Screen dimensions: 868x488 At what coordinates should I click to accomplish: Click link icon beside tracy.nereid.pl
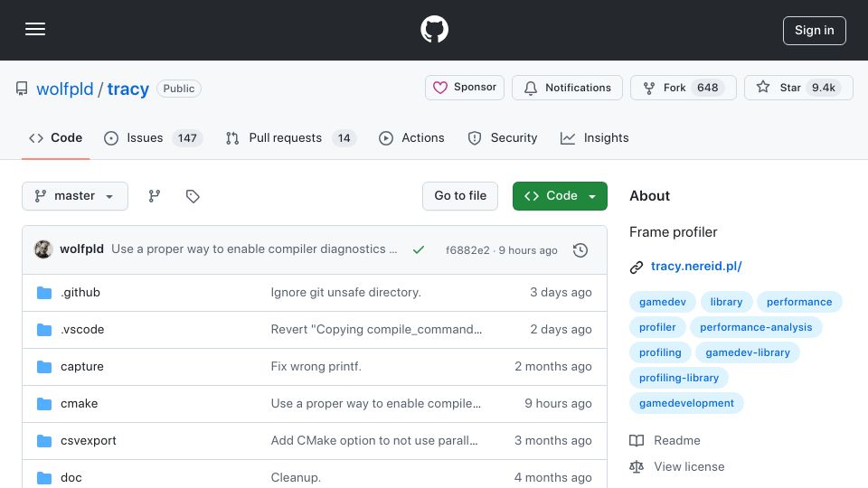(x=637, y=267)
